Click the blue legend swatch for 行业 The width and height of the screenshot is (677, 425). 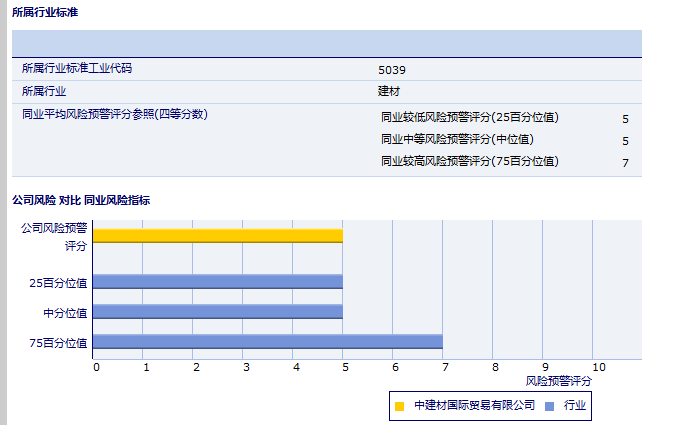[549, 406]
